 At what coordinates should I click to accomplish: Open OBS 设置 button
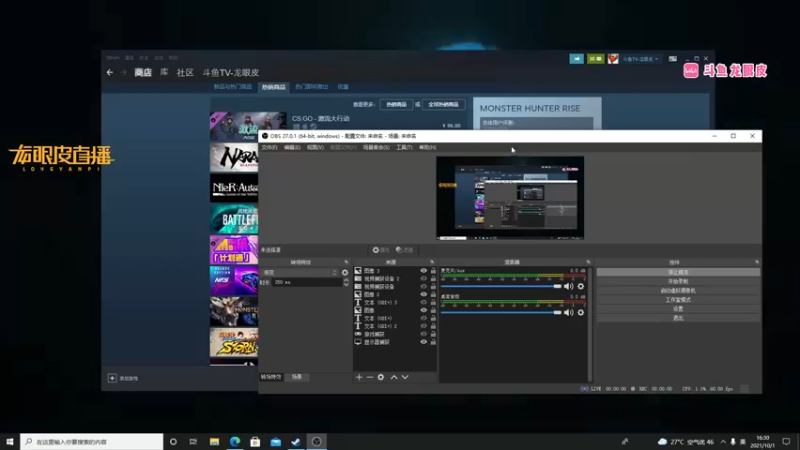tap(678, 309)
